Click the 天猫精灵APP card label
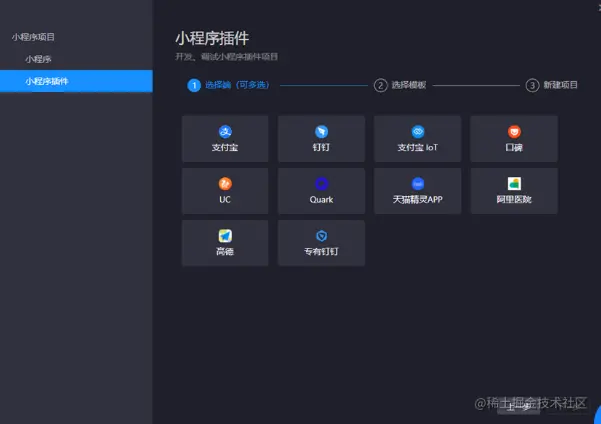Viewport: 601px width, 424px height. tap(418, 200)
